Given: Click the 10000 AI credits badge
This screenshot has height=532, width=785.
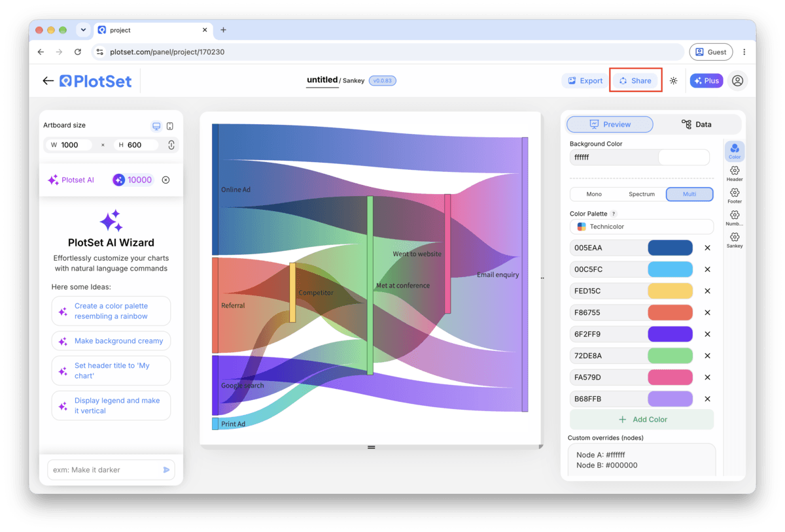Looking at the screenshot, I should (x=133, y=180).
